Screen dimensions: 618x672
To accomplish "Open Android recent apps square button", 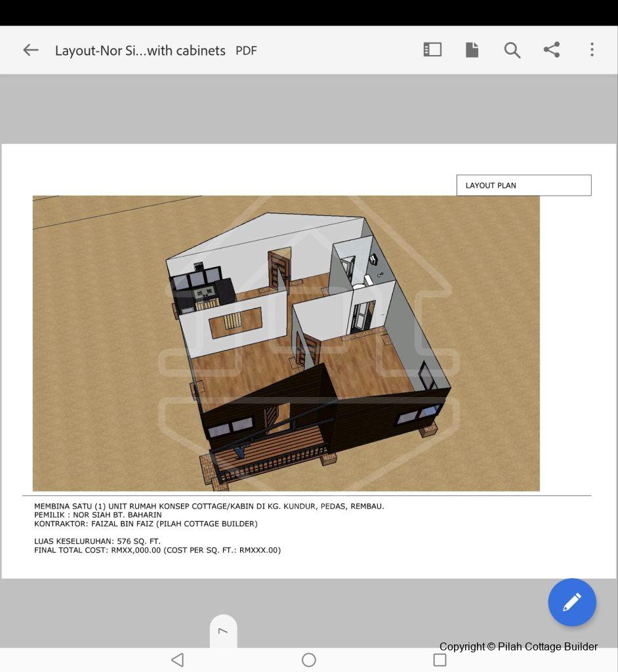I will (440, 660).
